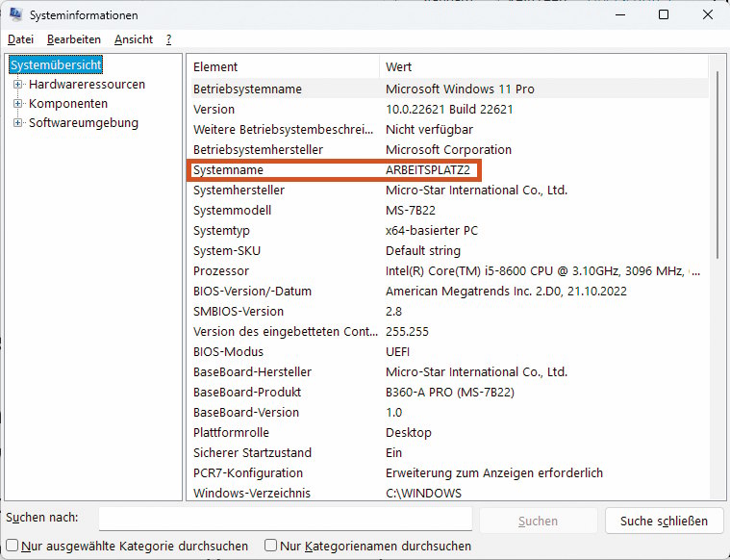730x560 pixels.
Task: Open the Ansicht menu
Action: [133, 39]
